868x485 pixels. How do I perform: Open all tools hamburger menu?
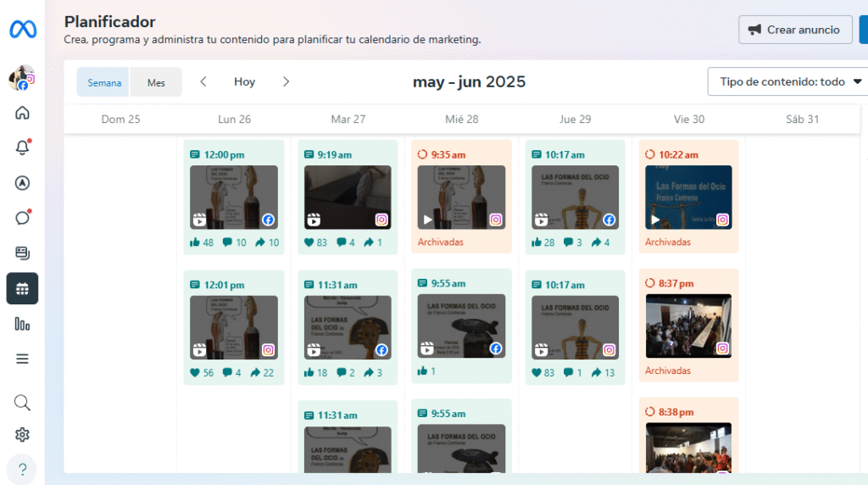22,359
